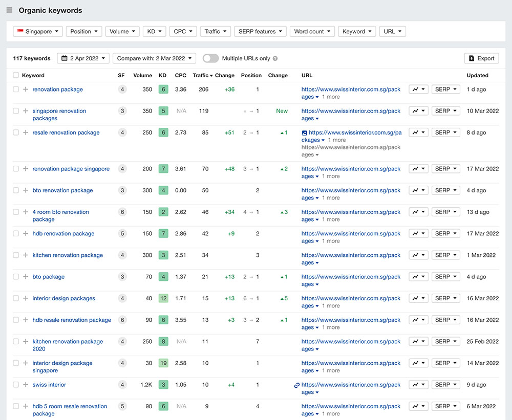Open trend chart button for renovation package row
Viewport: 512px width, 420px height.
click(418, 90)
